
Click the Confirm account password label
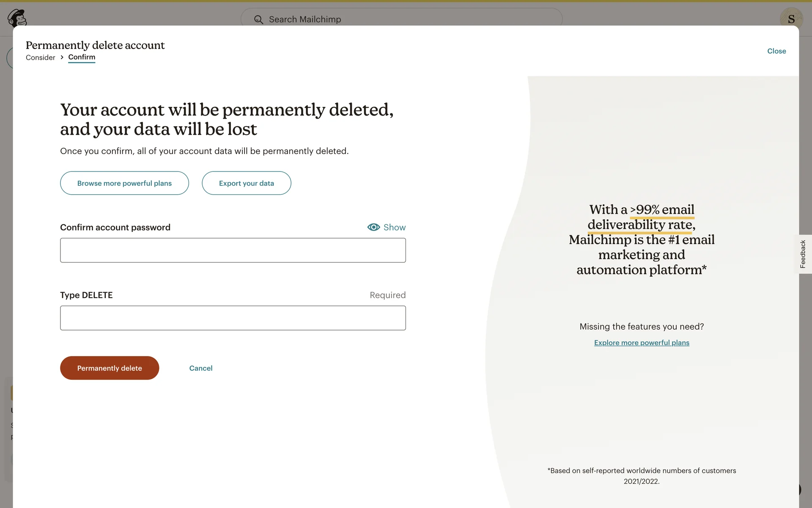point(115,227)
